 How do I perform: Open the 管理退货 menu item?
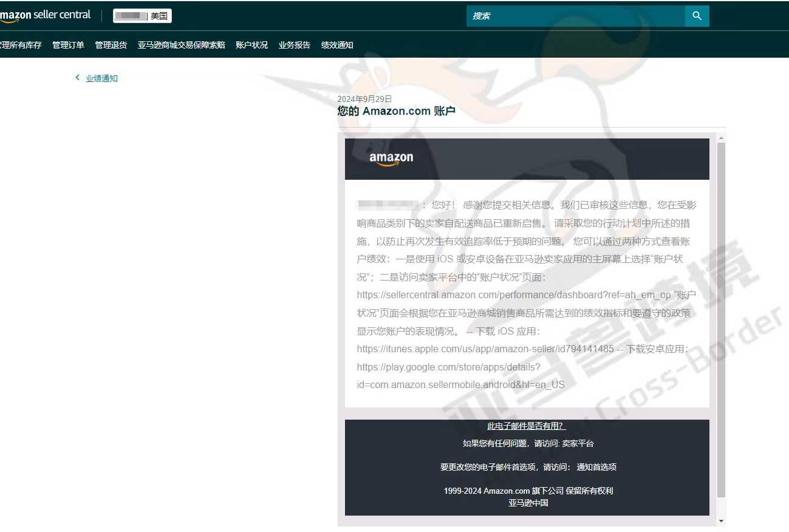click(x=111, y=45)
